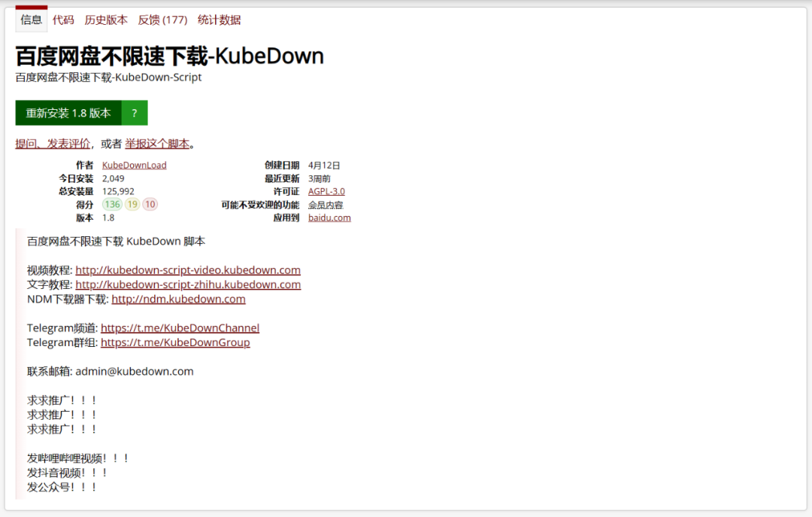
Task: Click the red 10 bad ratings badge
Action: point(150,204)
